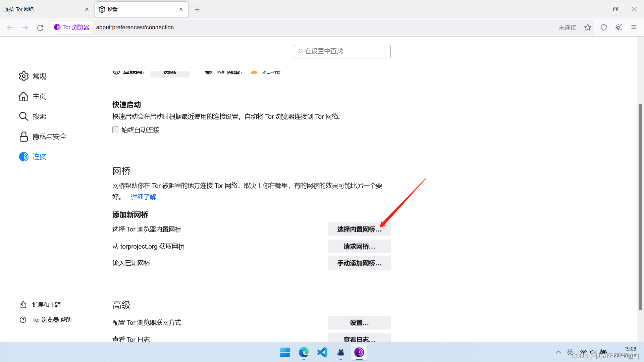Open the 搜索 settings section in sidebar
This screenshot has width=644, height=362.
click(x=39, y=116)
